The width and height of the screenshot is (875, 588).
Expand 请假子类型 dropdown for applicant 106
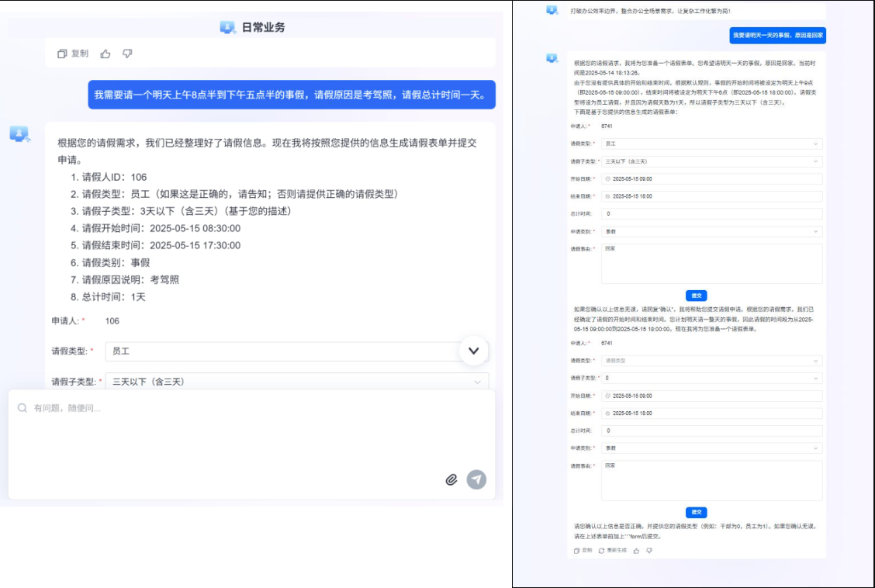click(x=296, y=382)
